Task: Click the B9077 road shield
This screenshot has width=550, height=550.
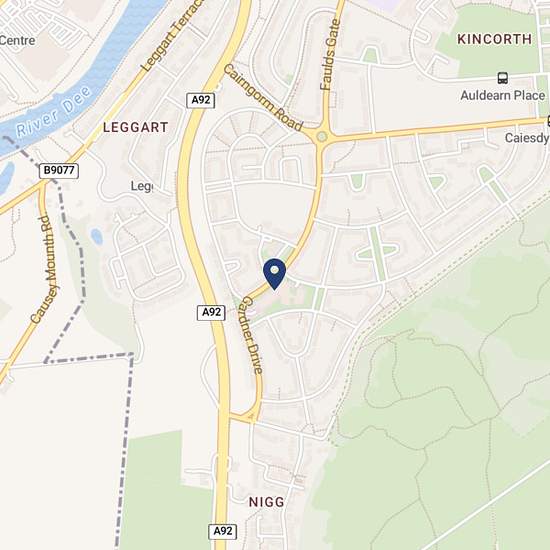Action: (x=59, y=170)
